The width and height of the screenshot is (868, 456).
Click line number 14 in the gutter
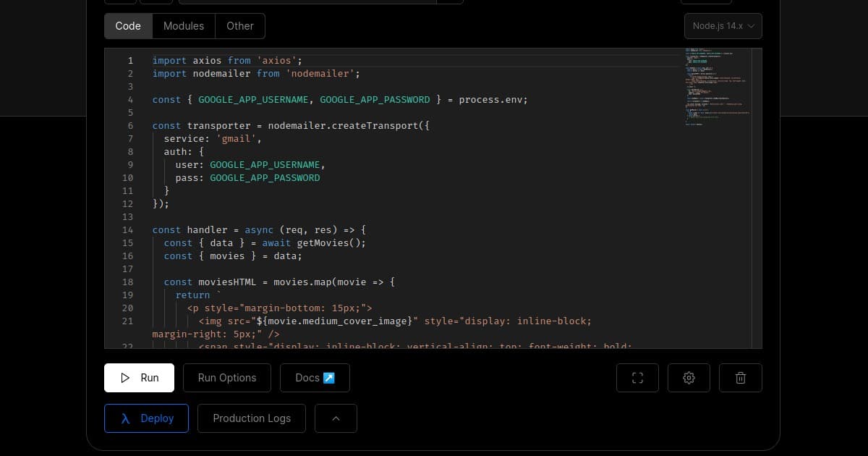[127, 229]
